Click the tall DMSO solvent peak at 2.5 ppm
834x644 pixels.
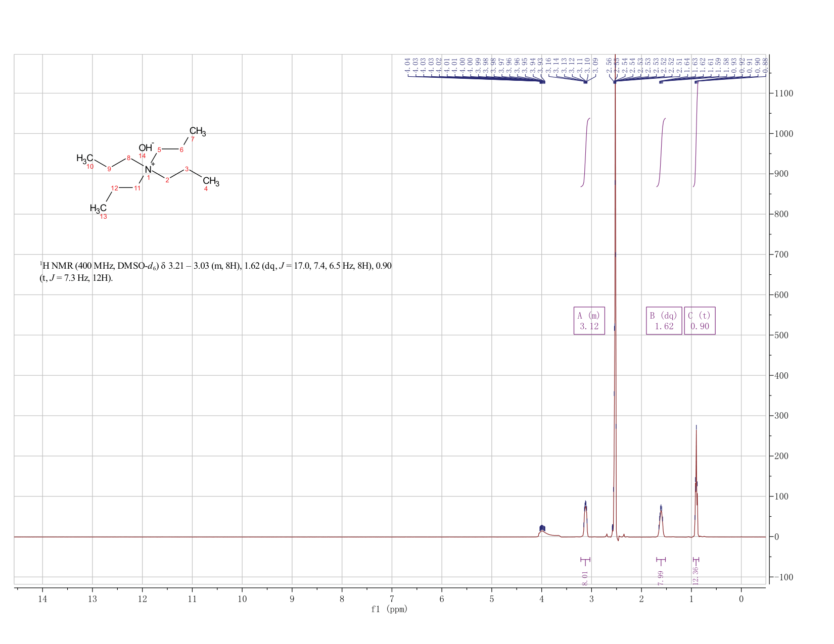click(x=615, y=303)
